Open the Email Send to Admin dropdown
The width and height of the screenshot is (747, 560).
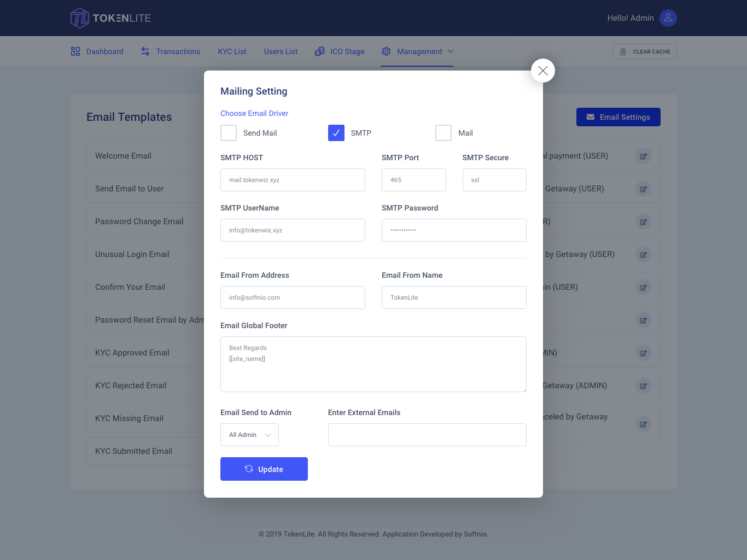(x=249, y=434)
